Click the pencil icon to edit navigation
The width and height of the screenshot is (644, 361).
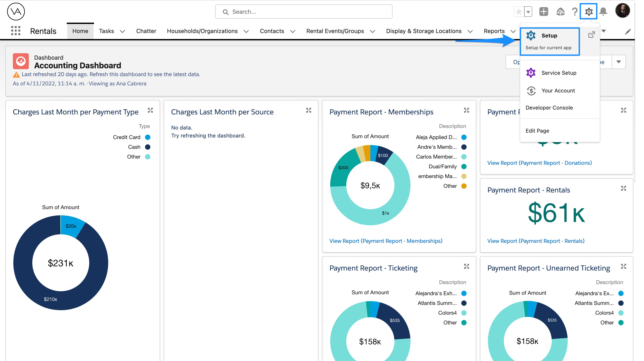[628, 31]
